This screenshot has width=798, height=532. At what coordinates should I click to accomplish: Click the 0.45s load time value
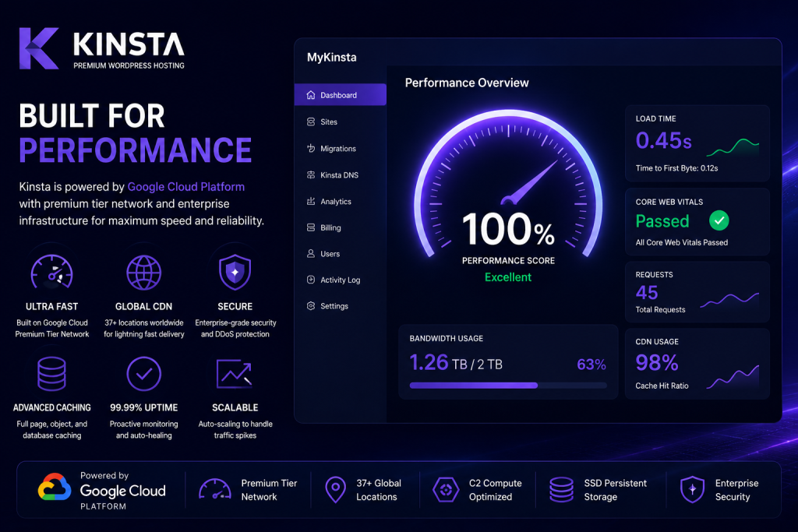coord(664,140)
